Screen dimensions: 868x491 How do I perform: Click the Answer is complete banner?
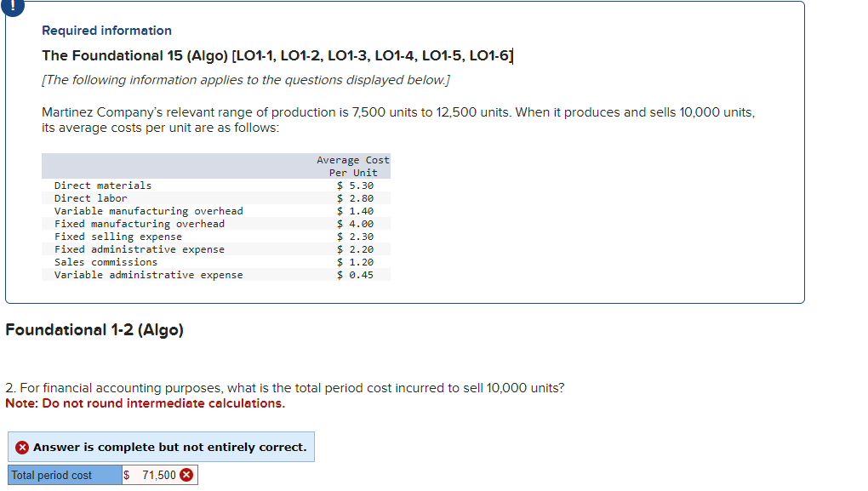coord(162,446)
